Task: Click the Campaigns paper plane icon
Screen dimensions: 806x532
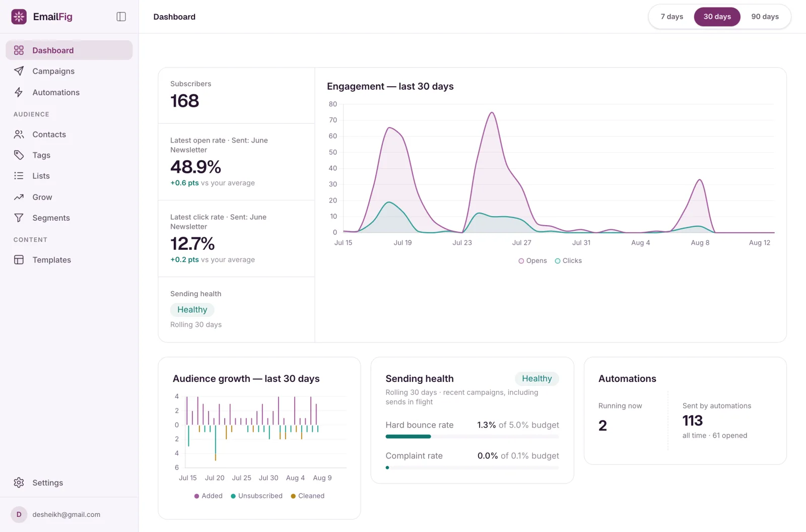Action: pyautogui.click(x=19, y=71)
